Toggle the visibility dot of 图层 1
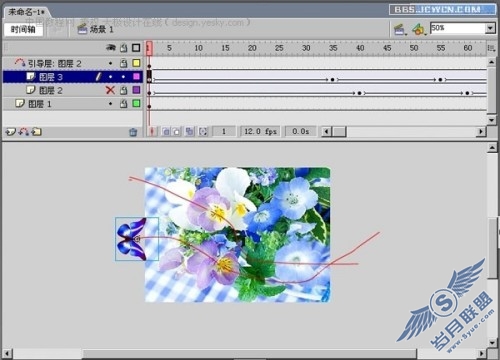Image resolution: width=500 pixels, height=360 pixels. [x=111, y=104]
